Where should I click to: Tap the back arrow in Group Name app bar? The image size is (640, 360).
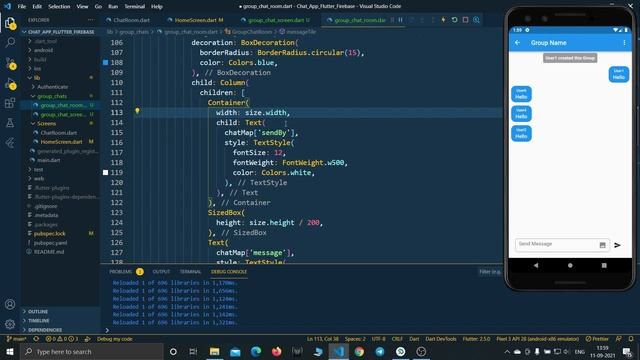coord(518,42)
